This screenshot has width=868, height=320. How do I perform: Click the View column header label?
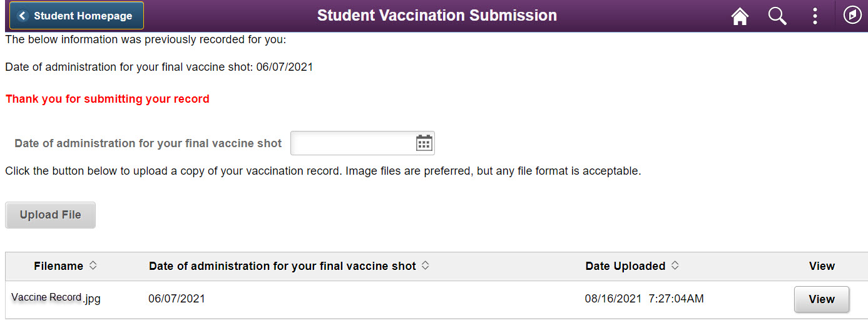point(822,266)
